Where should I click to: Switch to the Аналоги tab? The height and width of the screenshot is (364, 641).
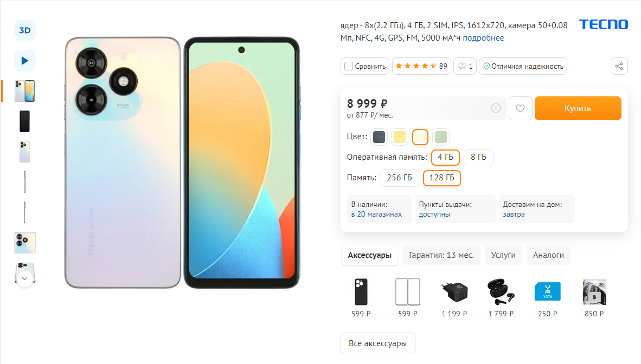pos(548,255)
